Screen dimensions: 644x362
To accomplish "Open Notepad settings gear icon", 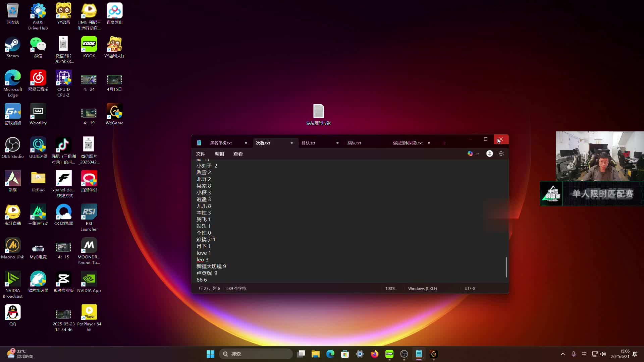I will pyautogui.click(x=501, y=154).
